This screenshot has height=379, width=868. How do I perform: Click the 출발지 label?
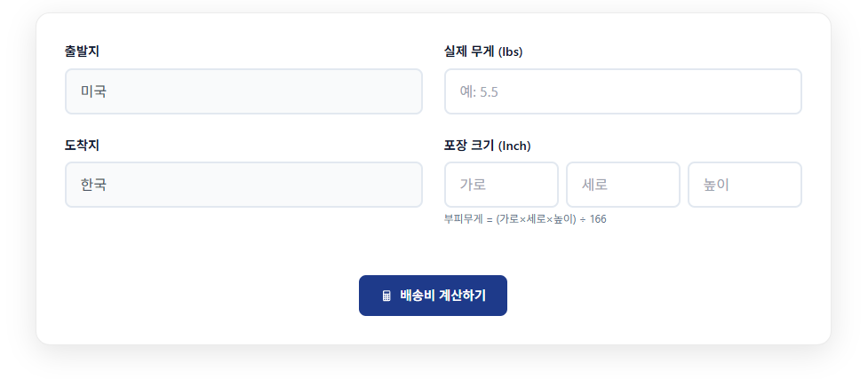pyautogui.click(x=82, y=51)
